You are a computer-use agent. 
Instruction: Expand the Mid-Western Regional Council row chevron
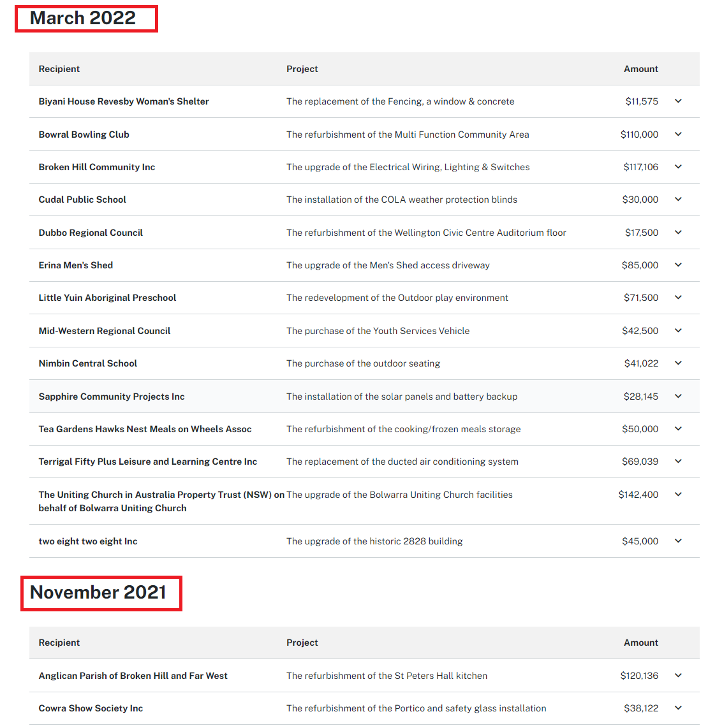[678, 331]
